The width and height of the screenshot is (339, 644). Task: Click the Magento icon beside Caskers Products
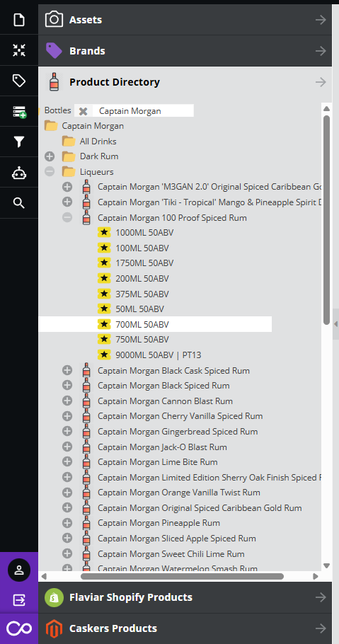click(x=54, y=628)
